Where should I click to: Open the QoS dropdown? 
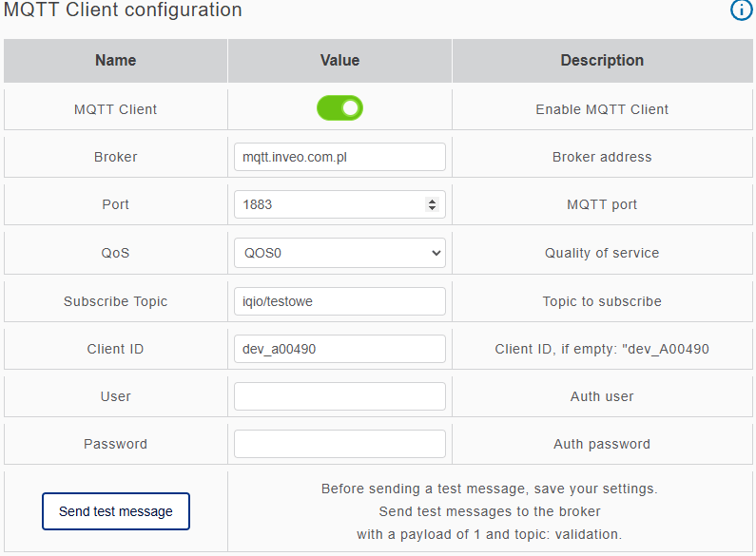[x=339, y=253]
